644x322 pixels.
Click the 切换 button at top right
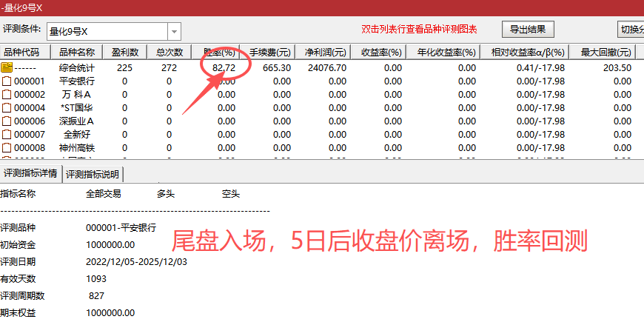tap(631, 30)
